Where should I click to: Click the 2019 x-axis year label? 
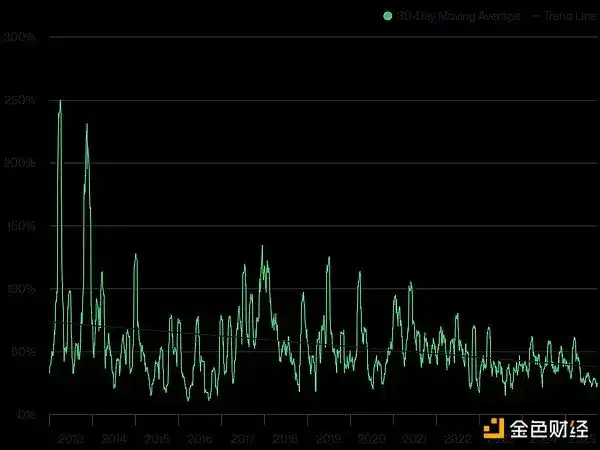tap(328, 439)
